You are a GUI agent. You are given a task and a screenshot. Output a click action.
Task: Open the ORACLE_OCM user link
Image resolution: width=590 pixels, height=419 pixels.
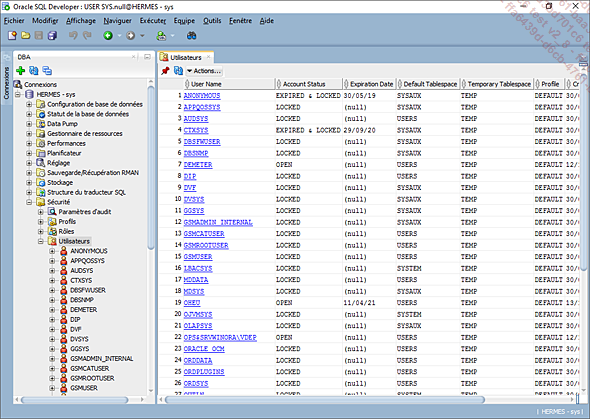204,349
